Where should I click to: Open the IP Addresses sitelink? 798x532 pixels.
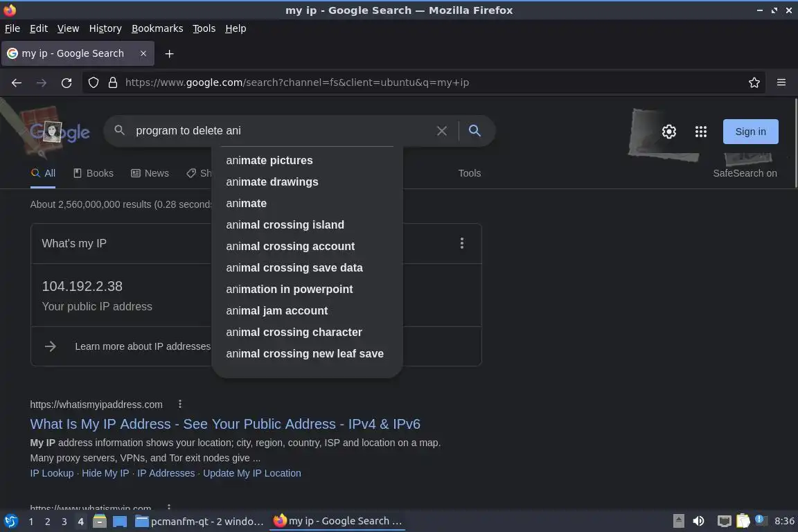point(166,473)
